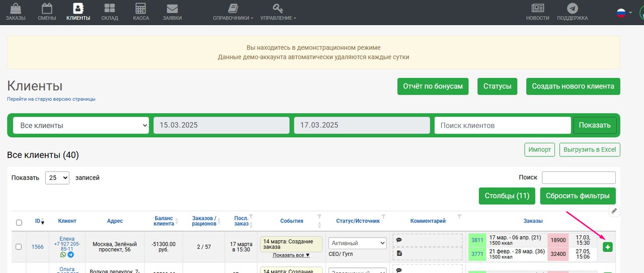Go to the Смены calendar section
Screen dimensions: 644x273
[47, 12]
